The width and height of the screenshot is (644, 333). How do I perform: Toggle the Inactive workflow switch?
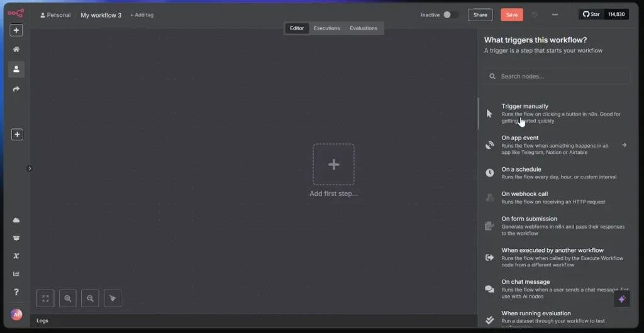coord(450,14)
